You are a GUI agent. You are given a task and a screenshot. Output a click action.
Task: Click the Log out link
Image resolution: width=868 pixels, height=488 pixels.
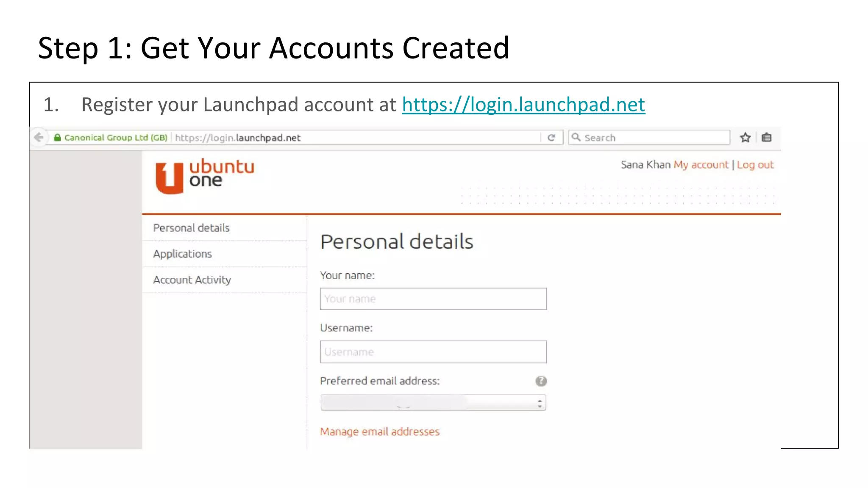coord(755,165)
